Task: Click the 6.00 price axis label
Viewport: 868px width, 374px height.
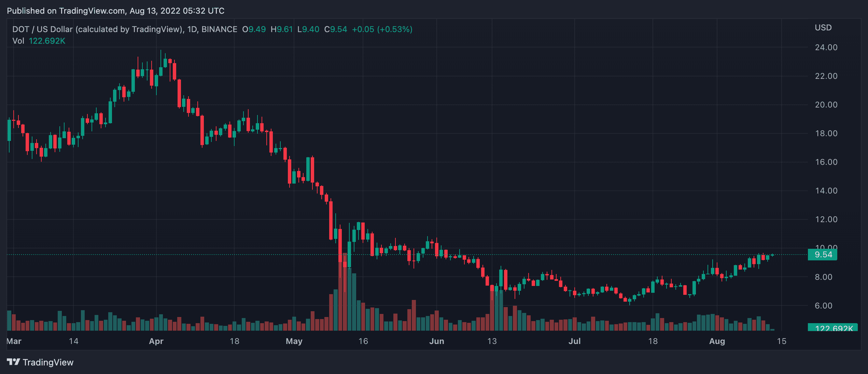Action: click(x=823, y=306)
